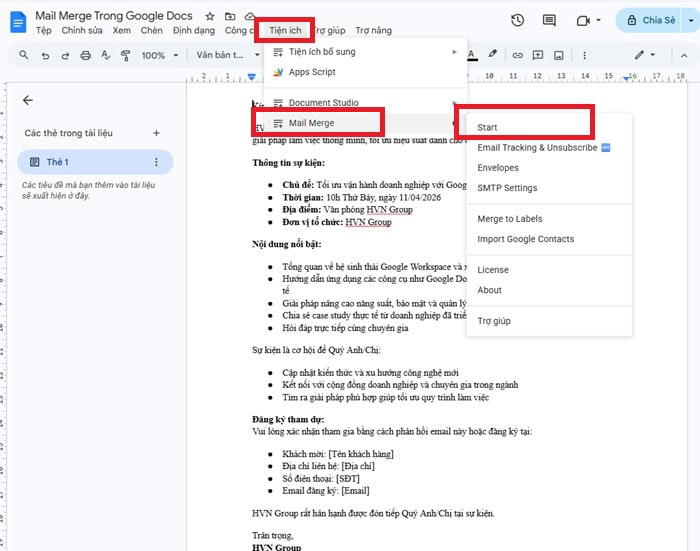700x551 pixels.
Task: Open the toolbar more options dots
Action: point(584,55)
